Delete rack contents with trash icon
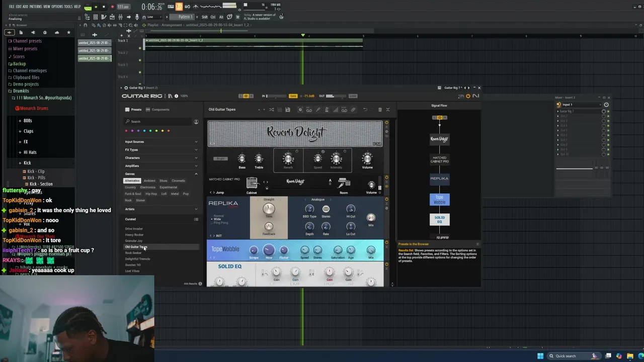 pos(380,110)
